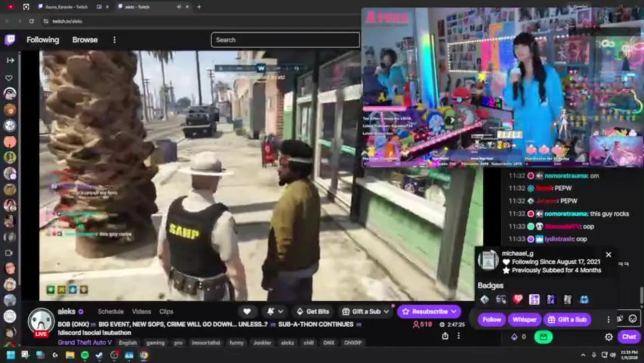Image resolution: width=644 pixels, height=363 pixels.
Task: Click the share icon under the stream
Action: tap(445, 336)
